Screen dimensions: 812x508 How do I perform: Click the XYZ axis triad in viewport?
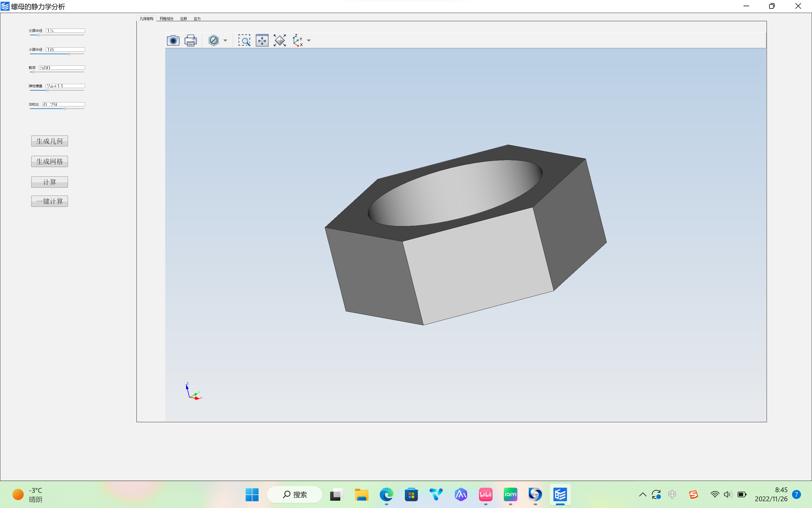click(x=194, y=391)
